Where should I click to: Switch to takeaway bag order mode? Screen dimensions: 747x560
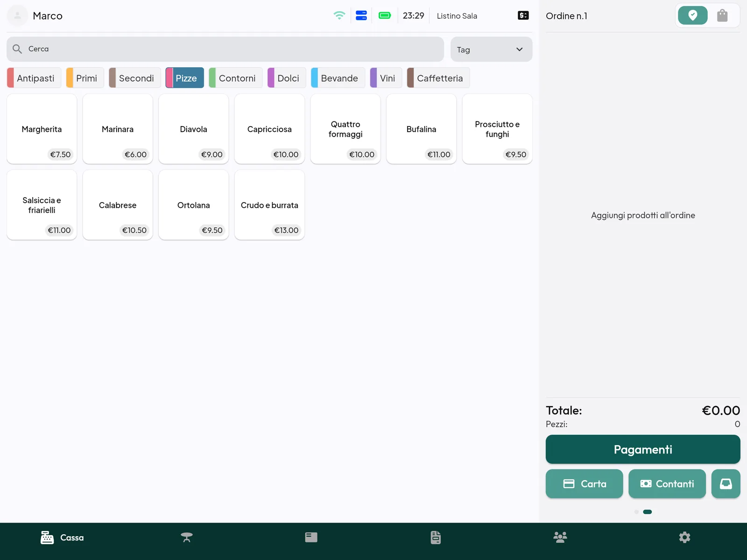722,15
